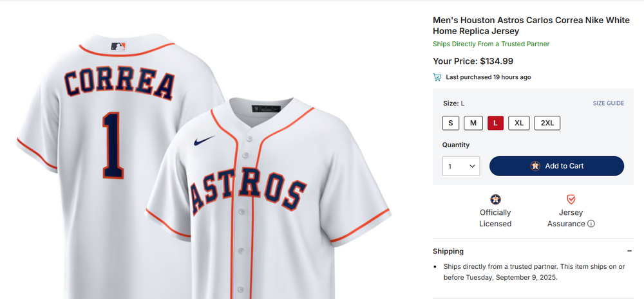Open the info icon next to Jersey Assurance
644x299 pixels.
(x=591, y=224)
